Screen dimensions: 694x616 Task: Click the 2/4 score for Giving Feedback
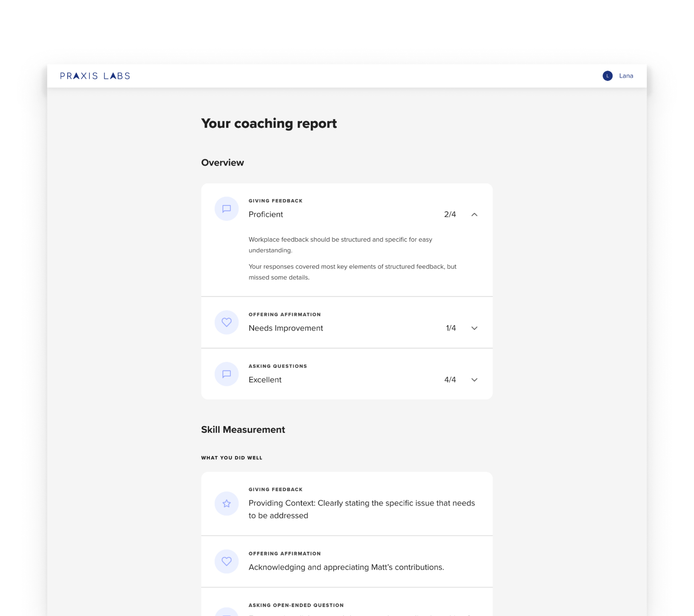pos(450,214)
